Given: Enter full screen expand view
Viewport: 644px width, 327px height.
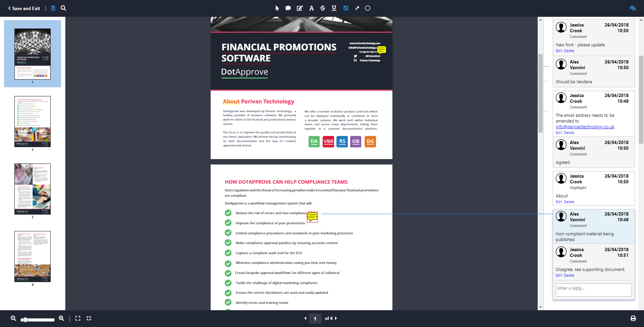Looking at the screenshot, I should click(x=78, y=318).
